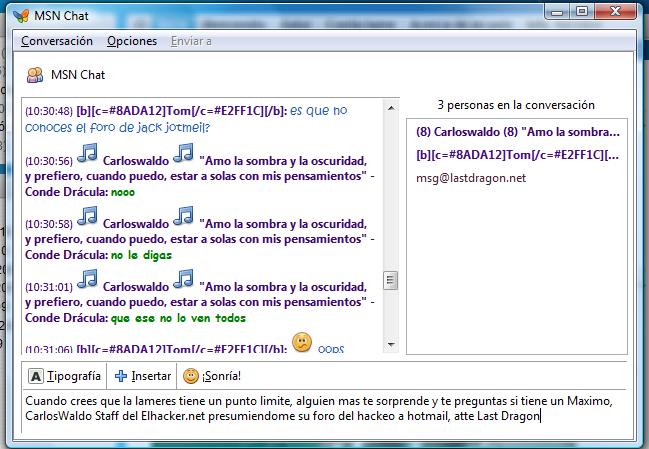This screenshot has height=449, width=649.
Task: Click music note before Carloswaldo in 10:30:56 message
Action: click(87, 153)
